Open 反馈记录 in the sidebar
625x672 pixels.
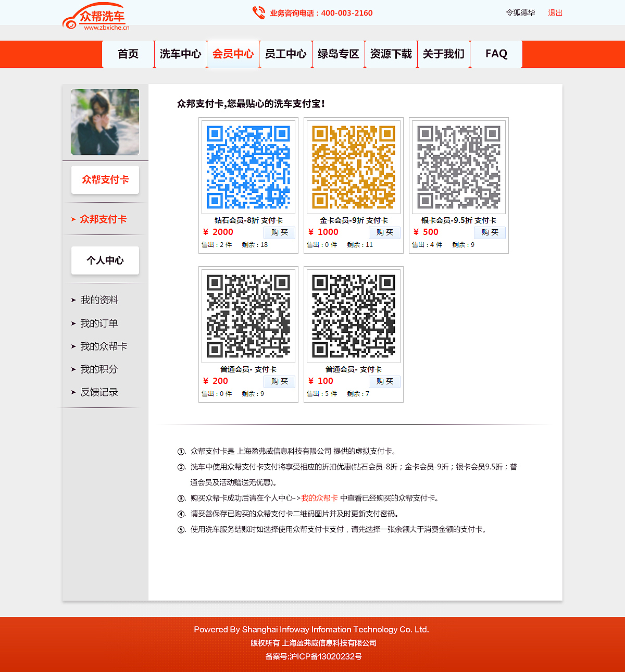pos(99,392)
